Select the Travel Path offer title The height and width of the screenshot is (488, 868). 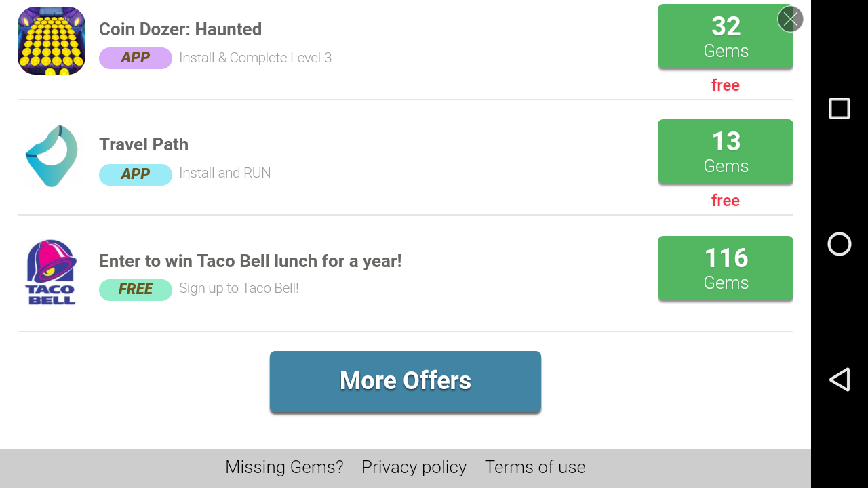(144, 144)
